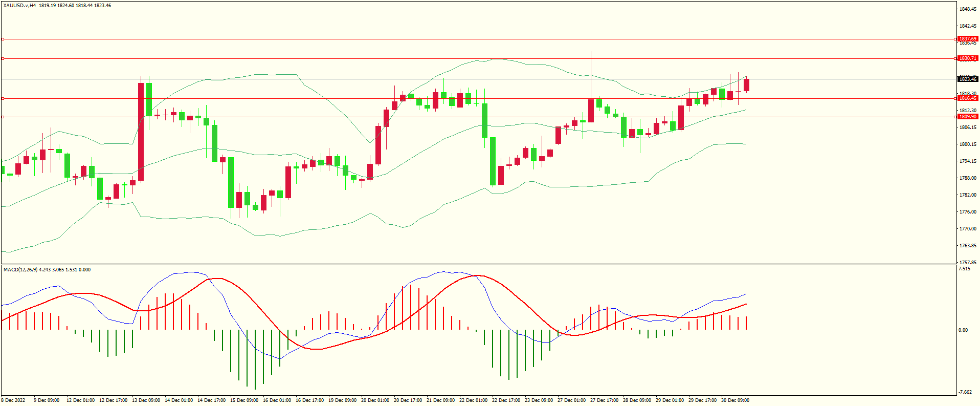The width and height of the screenshot is (980, 406).
Task: Click the -7.662 MACD scale value
Action: point(965,392)
